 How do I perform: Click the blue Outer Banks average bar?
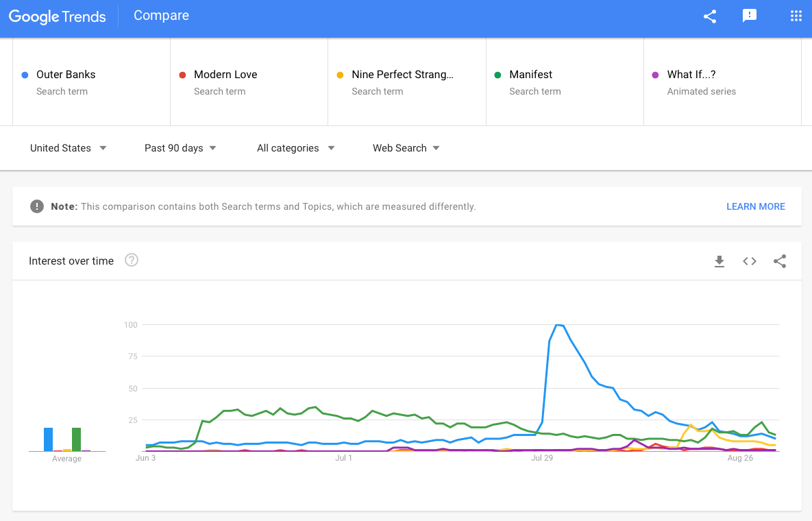[48, 439]
